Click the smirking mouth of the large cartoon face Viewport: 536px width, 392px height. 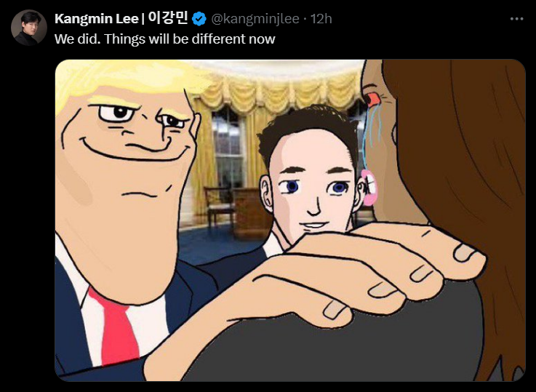point(137,148)
